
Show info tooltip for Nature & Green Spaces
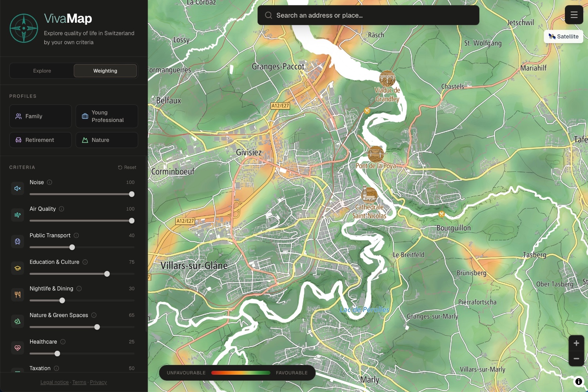pos(94,315)
